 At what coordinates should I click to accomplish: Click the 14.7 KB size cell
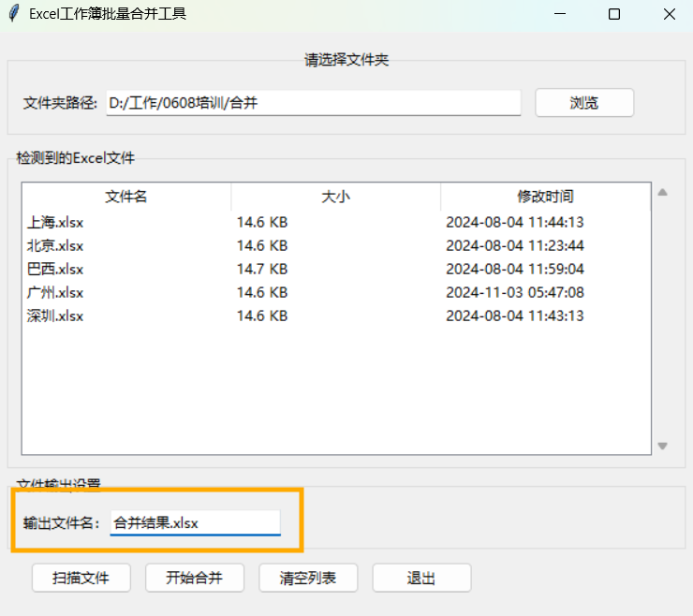click(262, 269)
